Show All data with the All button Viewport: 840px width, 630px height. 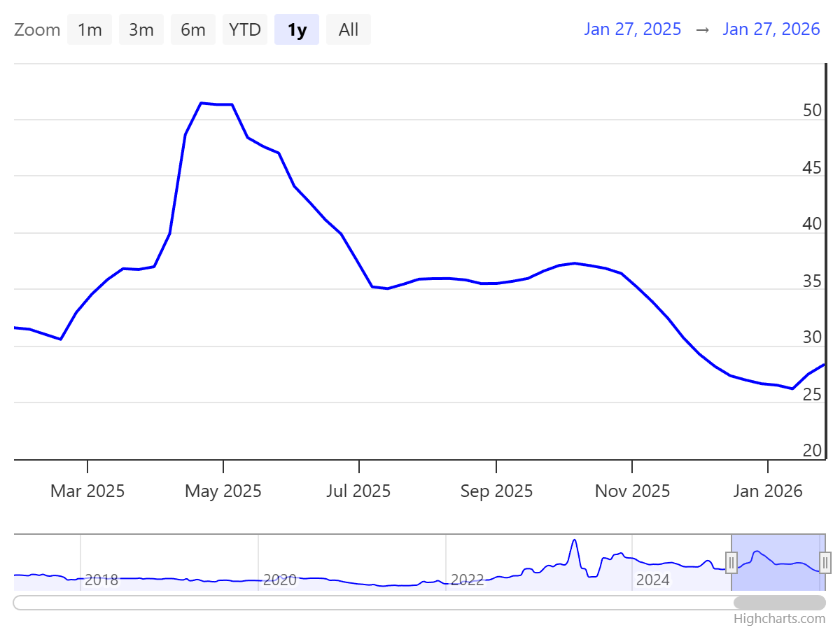point(349,29)
